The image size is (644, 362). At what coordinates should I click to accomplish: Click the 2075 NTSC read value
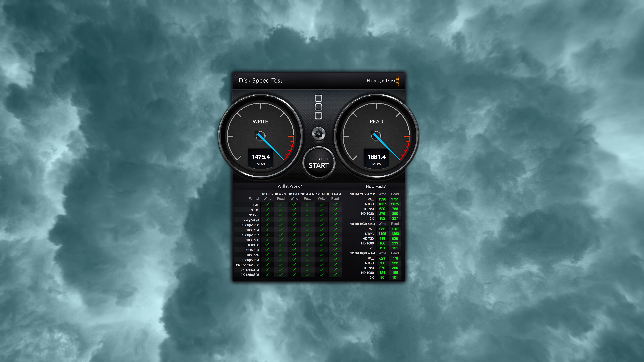[x=395, y=204]
